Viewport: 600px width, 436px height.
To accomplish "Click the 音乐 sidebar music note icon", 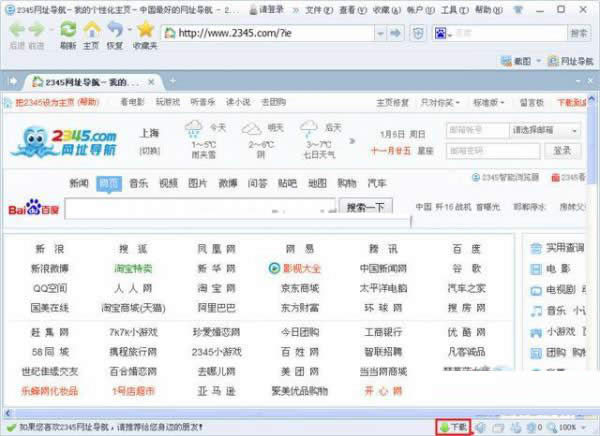I will click(x=536, y=311).
